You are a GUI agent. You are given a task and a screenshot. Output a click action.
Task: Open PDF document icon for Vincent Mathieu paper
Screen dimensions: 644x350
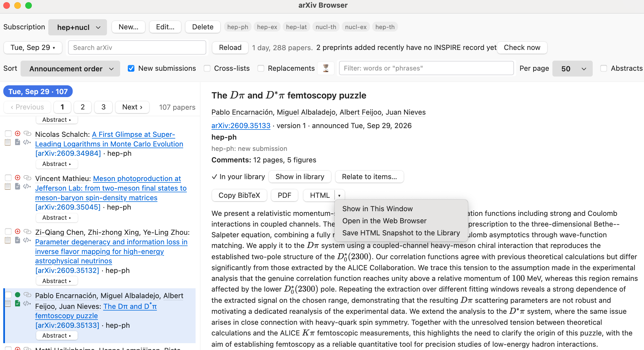(x=18, y=186)
